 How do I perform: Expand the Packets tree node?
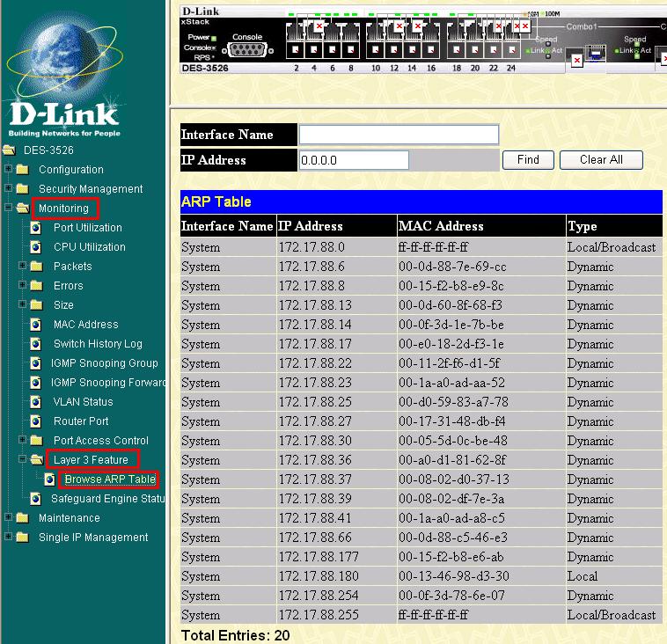coord(23,266)
